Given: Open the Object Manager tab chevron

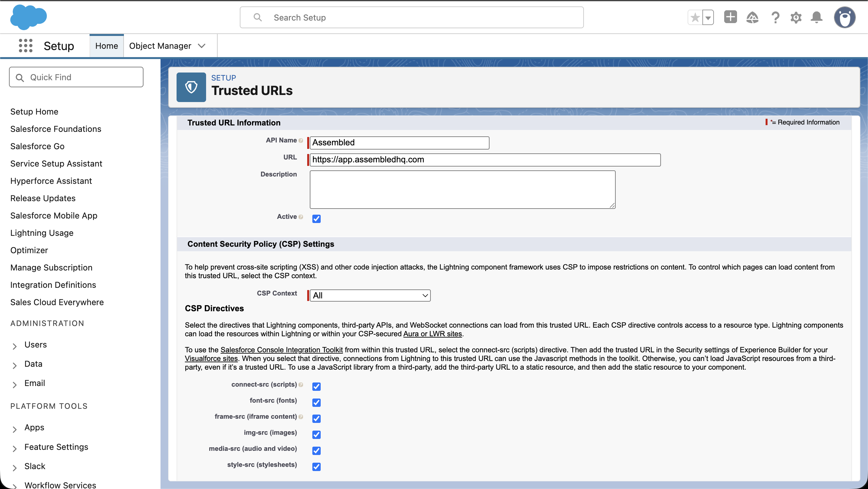Looking at the screenshot, I should pyautogui.click(x=202, y=46).
